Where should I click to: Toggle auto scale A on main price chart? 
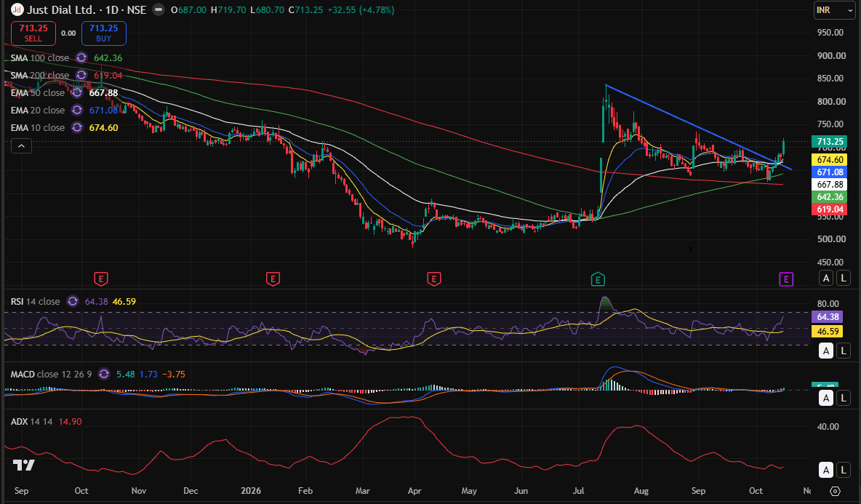(x=826, y=278)
